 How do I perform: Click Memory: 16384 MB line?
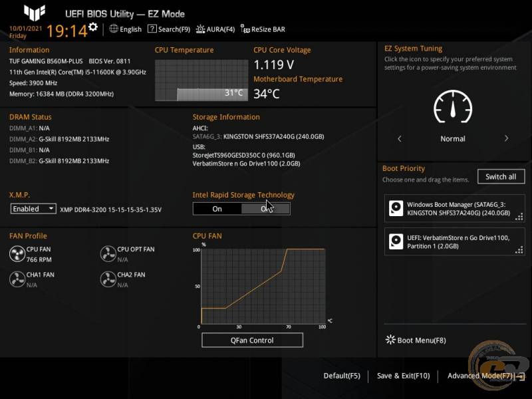click(61, 94)
